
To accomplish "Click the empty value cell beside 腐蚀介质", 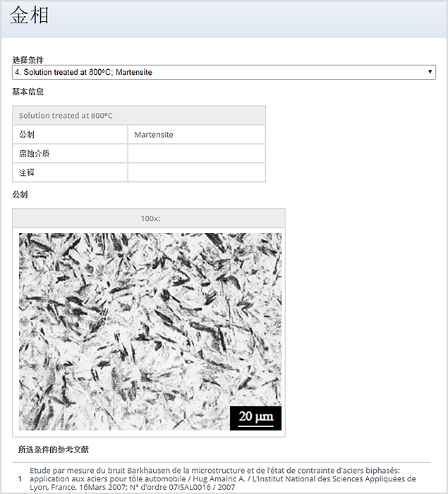I will point(196,154).
